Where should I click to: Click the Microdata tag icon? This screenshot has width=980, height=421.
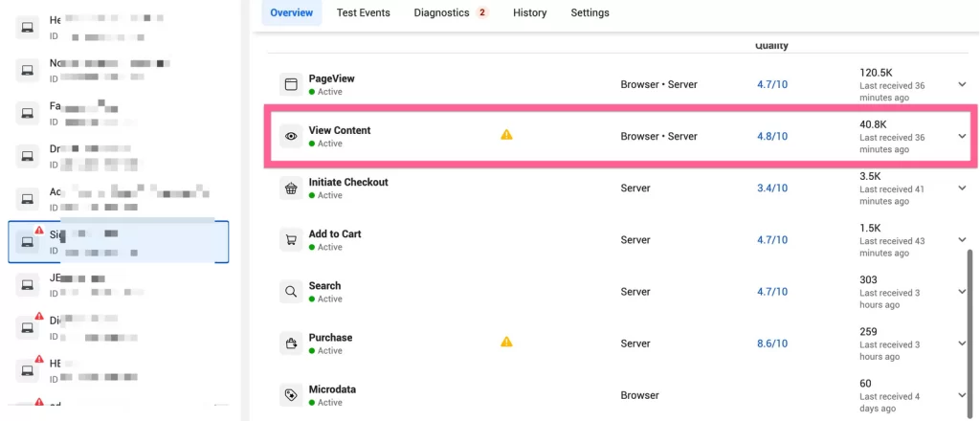(291, 395)
